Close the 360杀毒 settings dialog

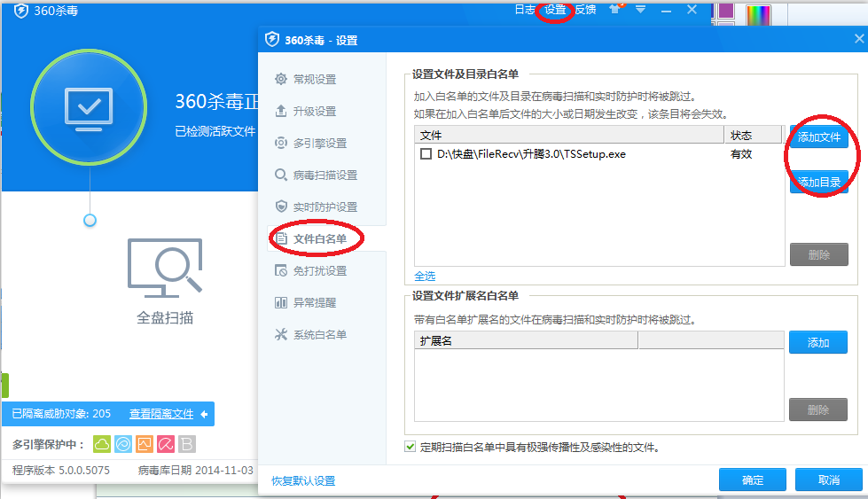pos(858,39)
